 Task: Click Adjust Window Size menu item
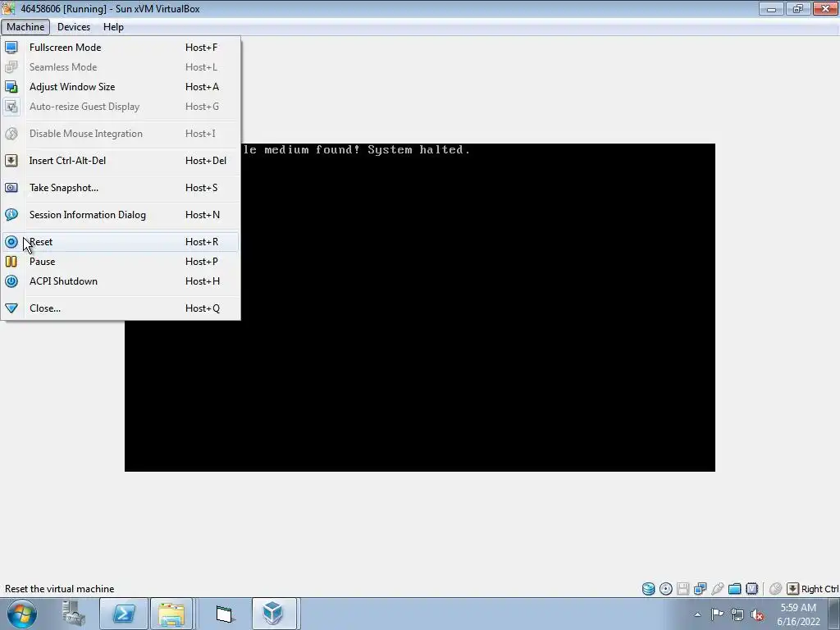pos(121,87)
